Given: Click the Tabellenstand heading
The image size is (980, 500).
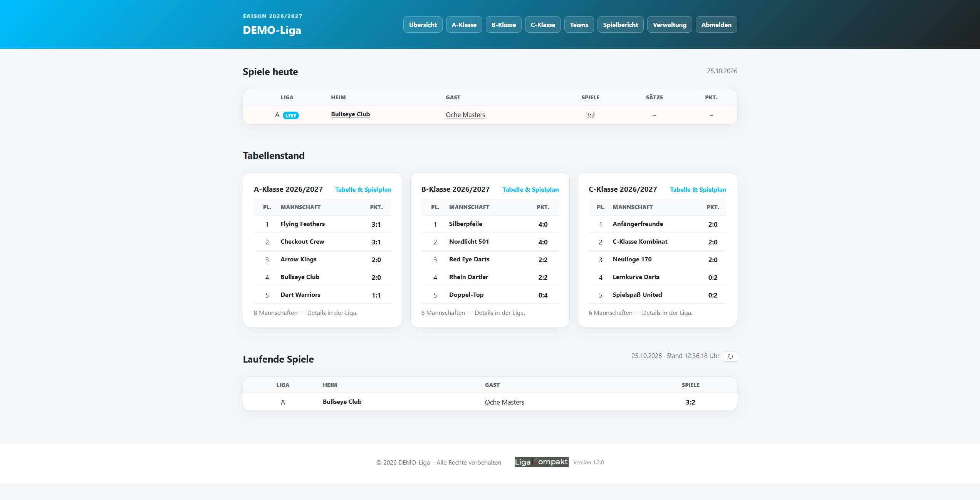Looking at the screenshot, I should pyautogui.click(x=274, y=156).
